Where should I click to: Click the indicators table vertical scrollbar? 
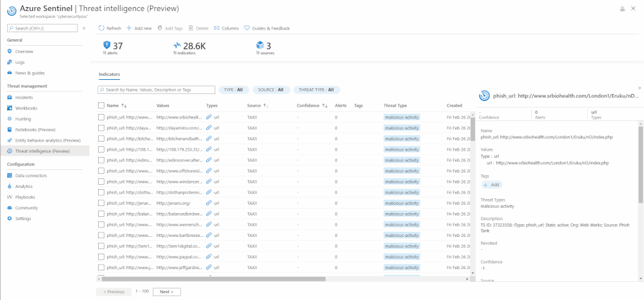tap(473, 129)
